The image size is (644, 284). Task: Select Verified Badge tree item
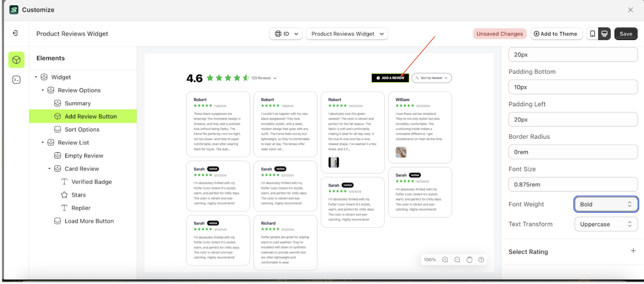(92, 182)
